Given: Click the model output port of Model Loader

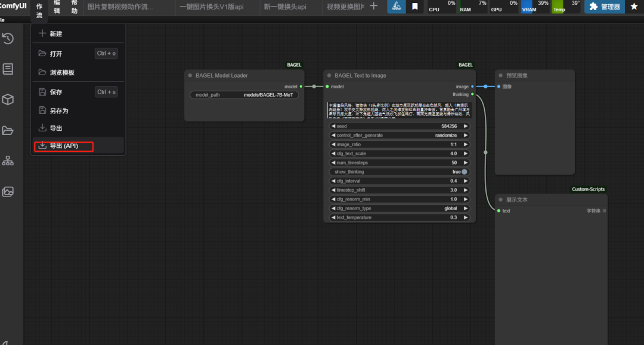Looking at the screenshot, I should click(301, 87).
